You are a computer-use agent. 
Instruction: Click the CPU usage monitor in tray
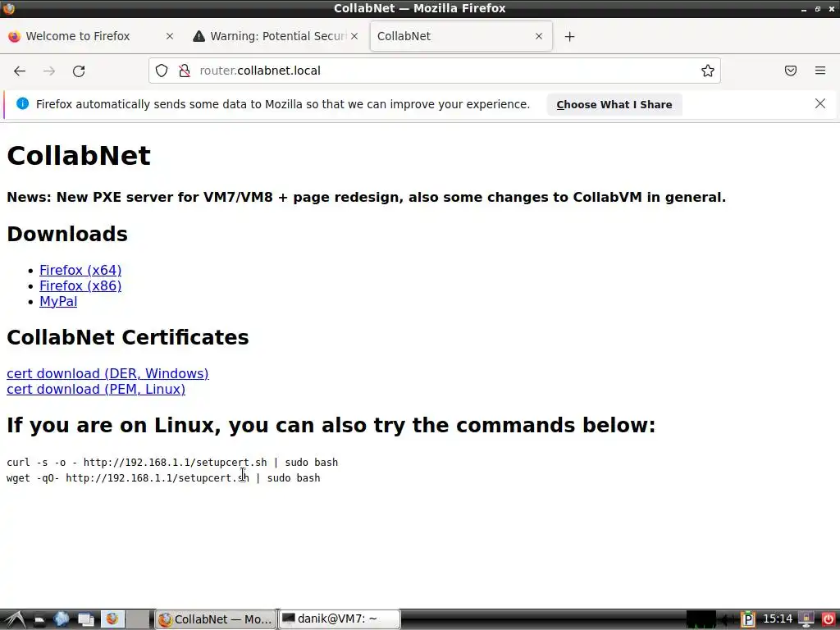(701, 620)
